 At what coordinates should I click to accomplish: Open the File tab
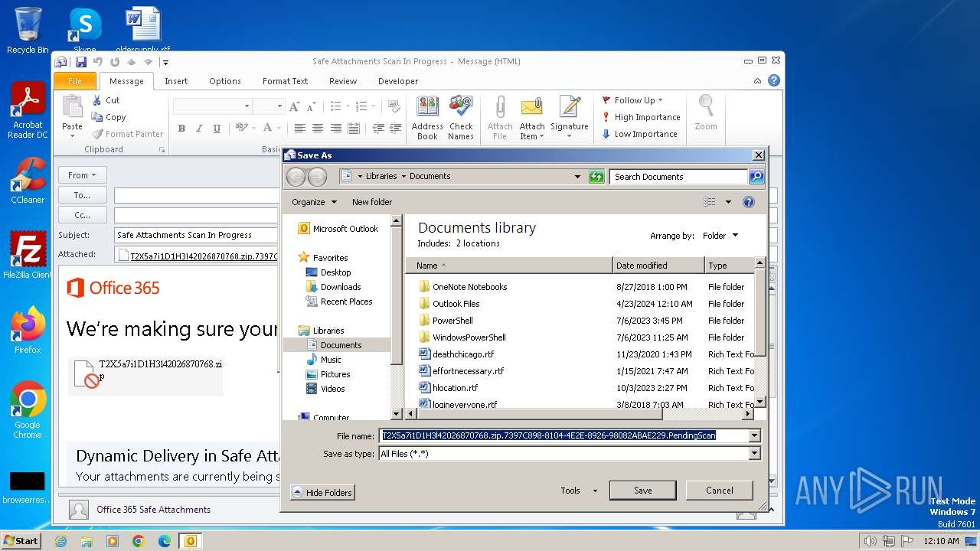75,81
